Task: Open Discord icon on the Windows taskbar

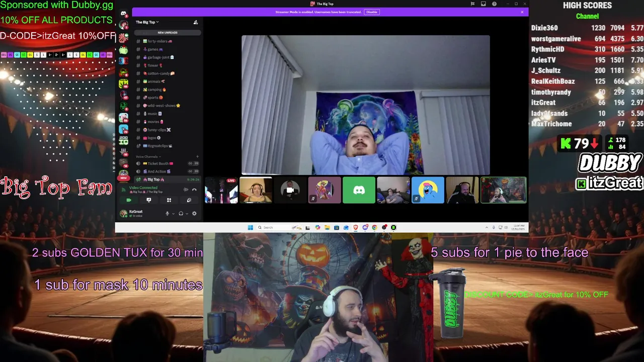Action: 365,227
